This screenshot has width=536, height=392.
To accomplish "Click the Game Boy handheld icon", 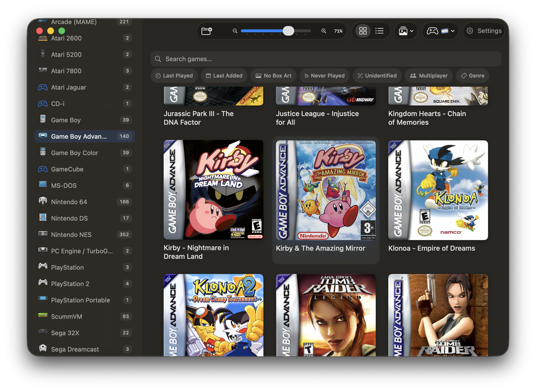I will pyautogui.click(x=43, y=119).
